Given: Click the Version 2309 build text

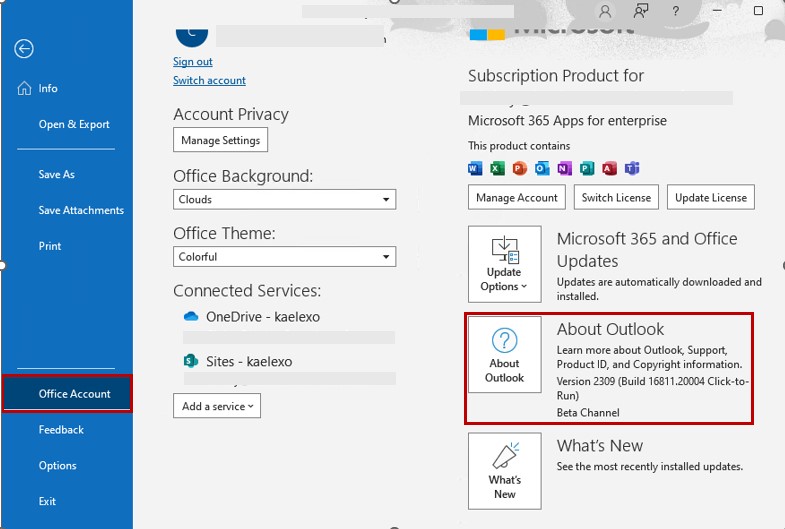Looking at the screenshot, I should point(653,388).
